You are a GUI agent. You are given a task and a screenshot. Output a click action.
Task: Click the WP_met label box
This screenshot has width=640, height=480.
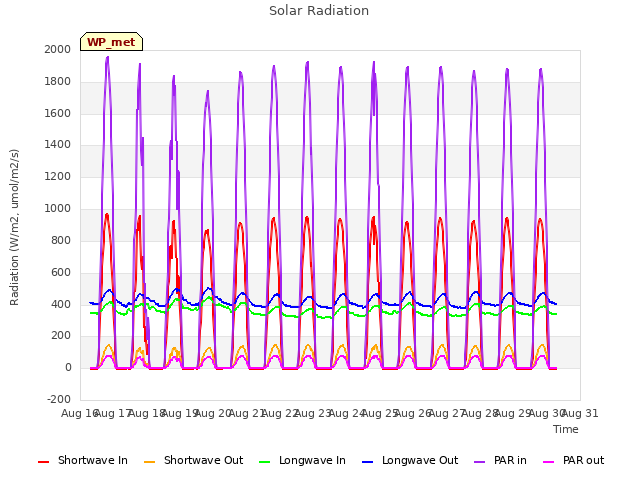click(x=111, y=42)
